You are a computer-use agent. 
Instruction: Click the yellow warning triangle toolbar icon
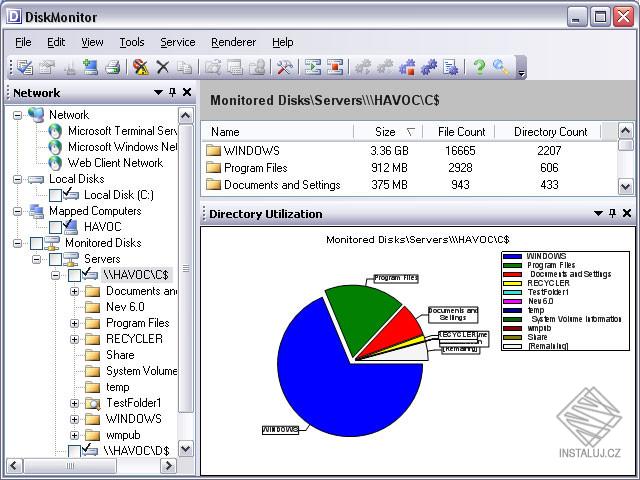point(141,67)
